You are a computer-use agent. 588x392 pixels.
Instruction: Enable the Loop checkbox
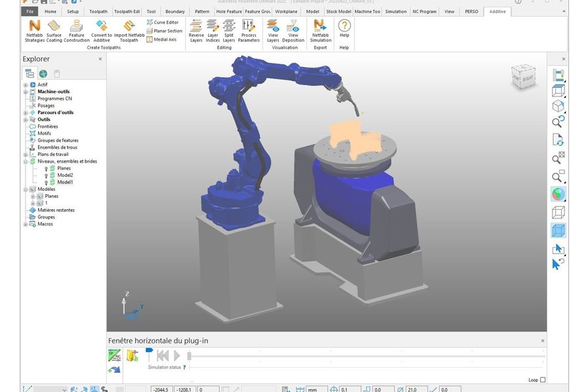[x=543, y=380]
